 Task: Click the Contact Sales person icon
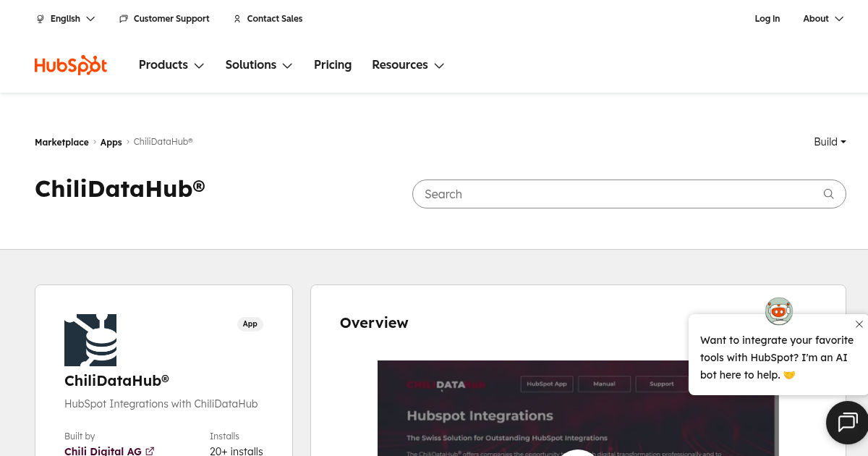(237, 19)
